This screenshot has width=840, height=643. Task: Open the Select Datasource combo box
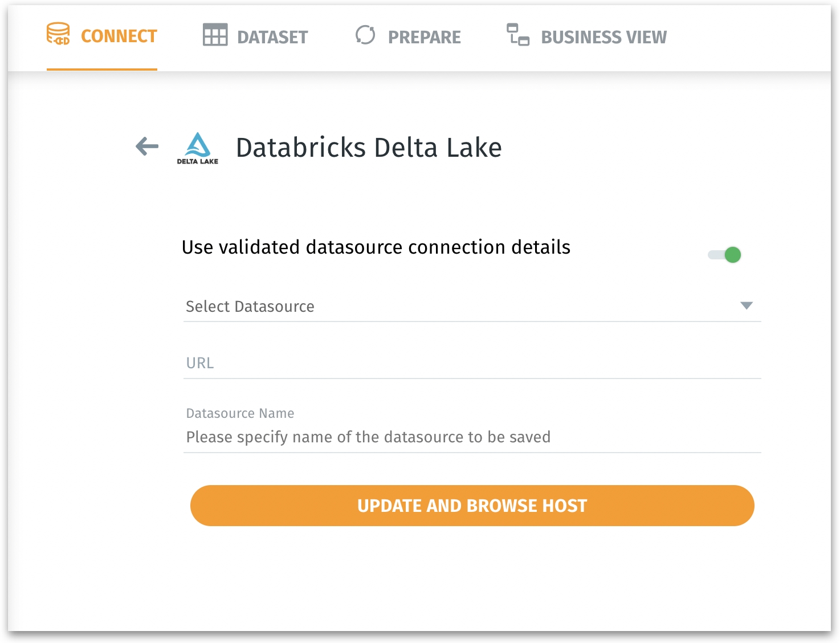pyautogui.click(x=456, y=307)
